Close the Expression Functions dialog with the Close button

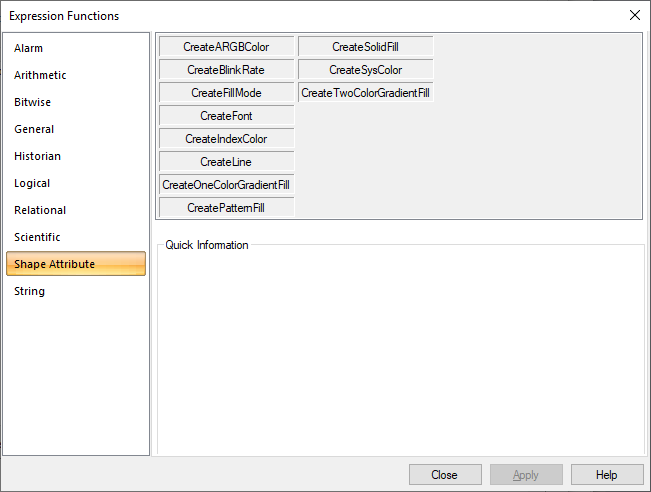(x=445, y=475)
